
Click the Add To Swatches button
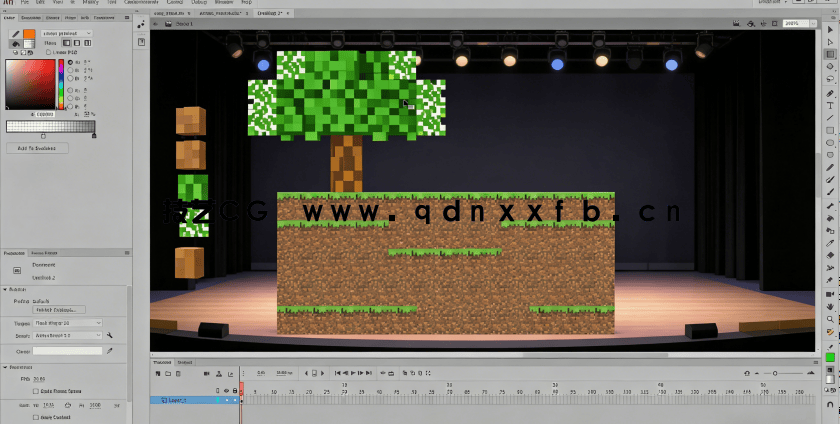37,148
